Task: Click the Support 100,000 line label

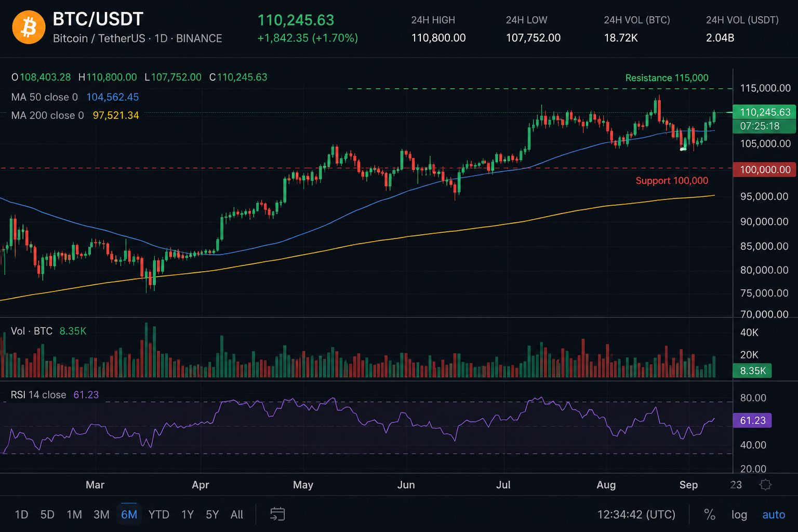Action: click(672, 181)
